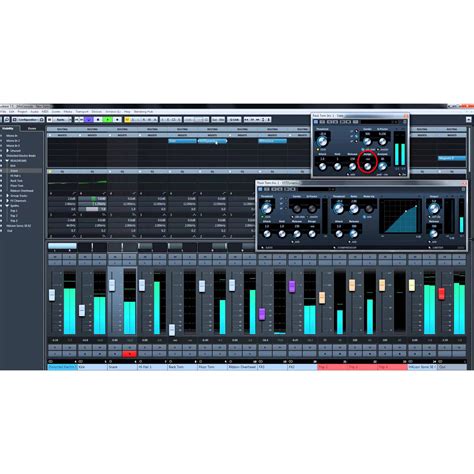Click the compressor curve graph in VSTDynamics
Viewport: 474px width, 474px height.
400,217
